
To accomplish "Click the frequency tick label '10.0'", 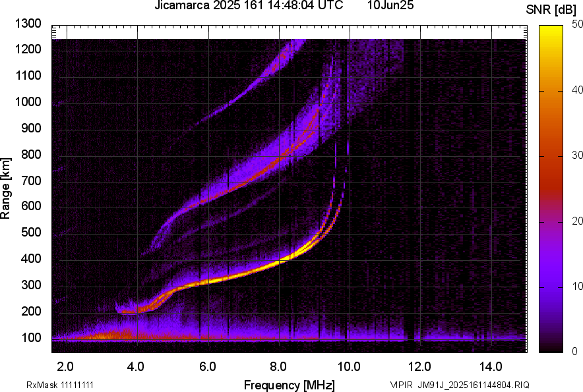I will (349, 367).
